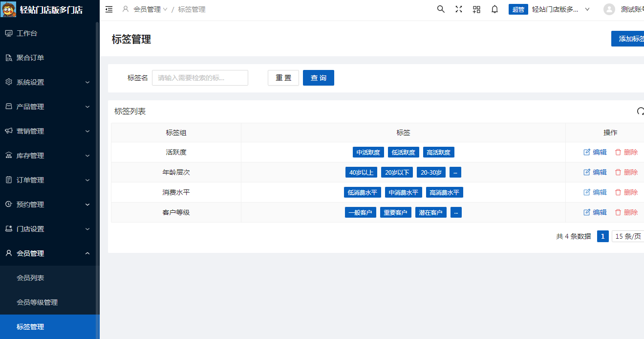
Task: Open the 15 条/页 page size dropdown
Action: pos(628,237)
